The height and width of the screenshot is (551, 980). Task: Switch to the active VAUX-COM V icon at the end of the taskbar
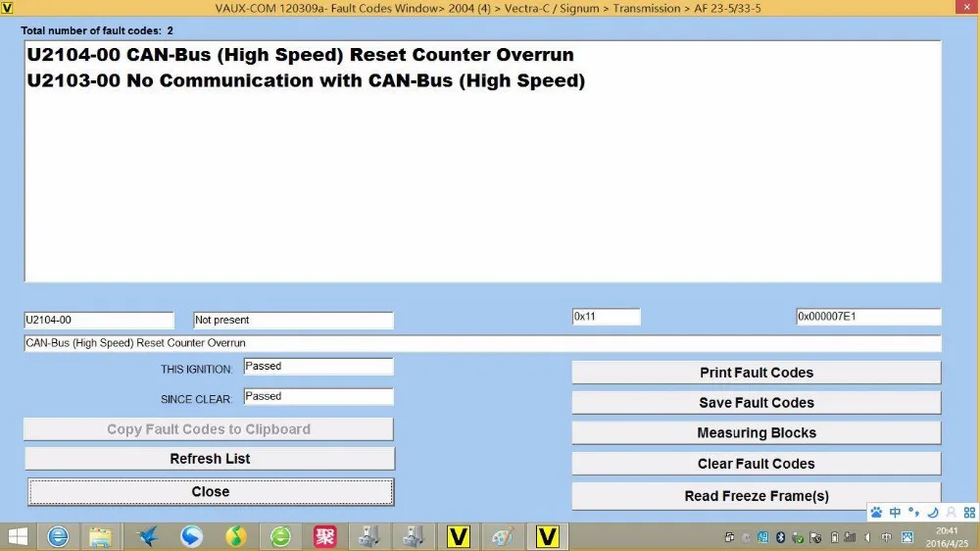547,536
